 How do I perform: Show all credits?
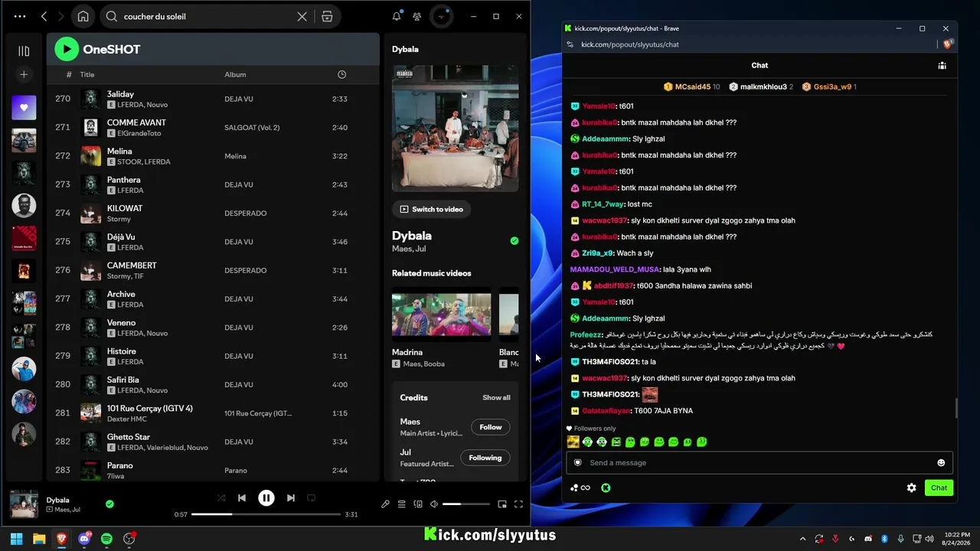(x=496, y=397)
